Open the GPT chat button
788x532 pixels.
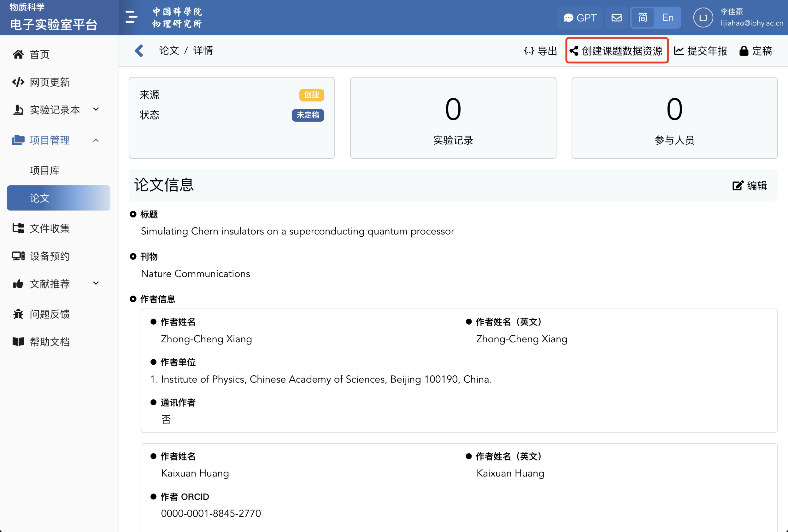click(x=580, y=18)
